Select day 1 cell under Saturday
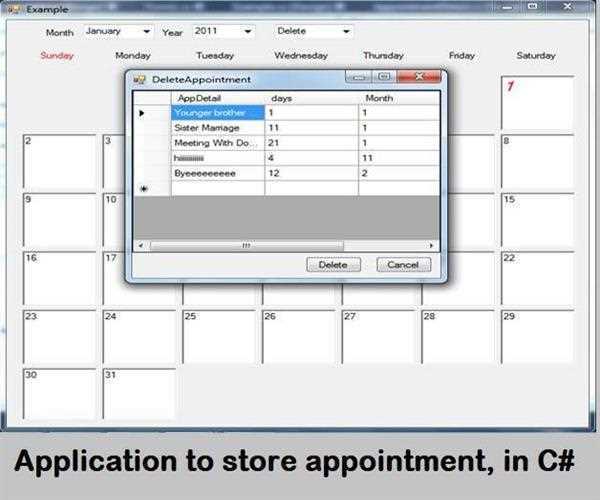This screenshot has height=500, width=600. 538,103
